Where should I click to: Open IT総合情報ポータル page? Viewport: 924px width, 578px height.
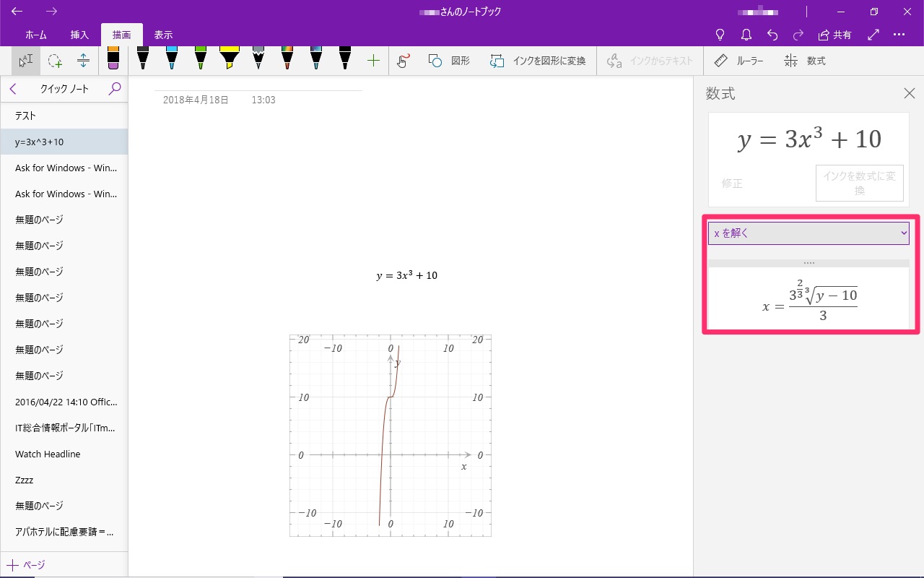[64, 428]
